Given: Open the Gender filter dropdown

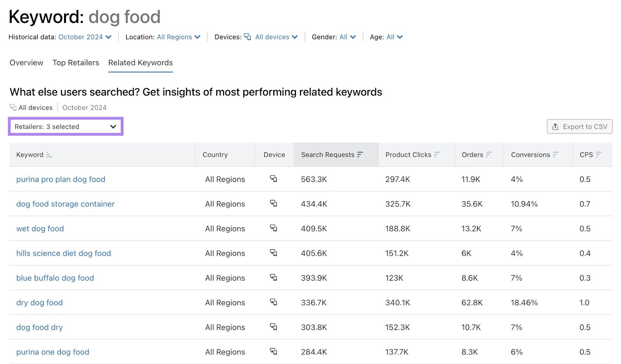Looking at the screenshot, I should pos(347,37).
